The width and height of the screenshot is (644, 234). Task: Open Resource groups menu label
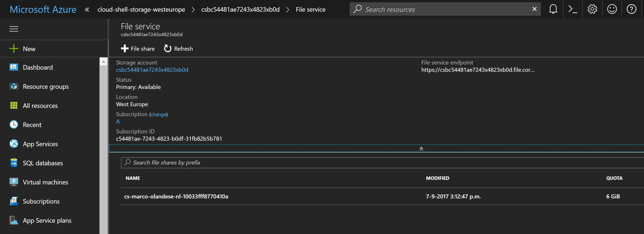click(46, 87)
